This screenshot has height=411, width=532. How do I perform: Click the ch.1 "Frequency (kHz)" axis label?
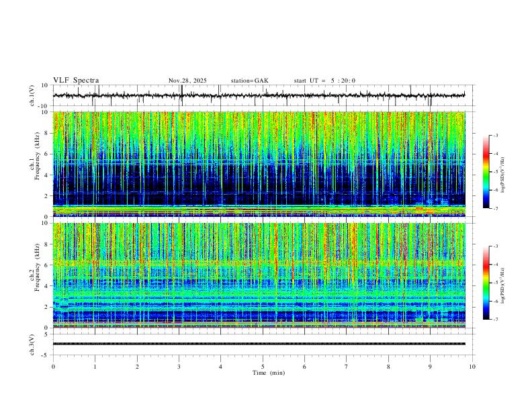38,156
